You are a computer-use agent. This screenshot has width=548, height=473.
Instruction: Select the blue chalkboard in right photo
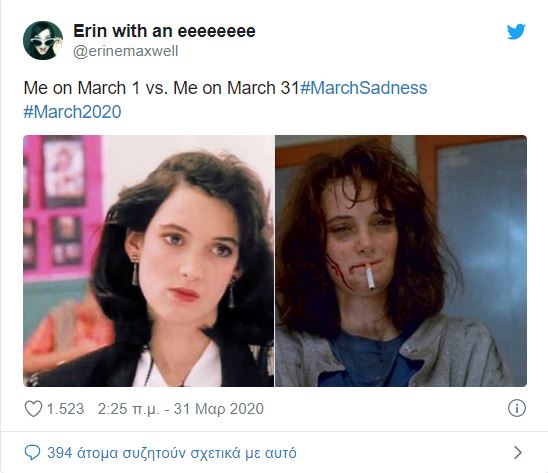pyautogui.click(x=482, y=227)
